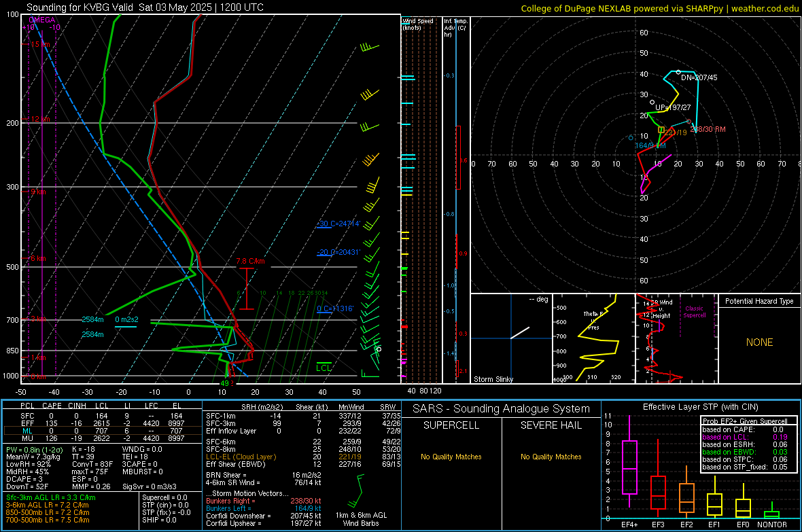Select the 'SEVERE HAIL' SARS column header
This screenshot has width=802, height=532.
pos(551,425)
